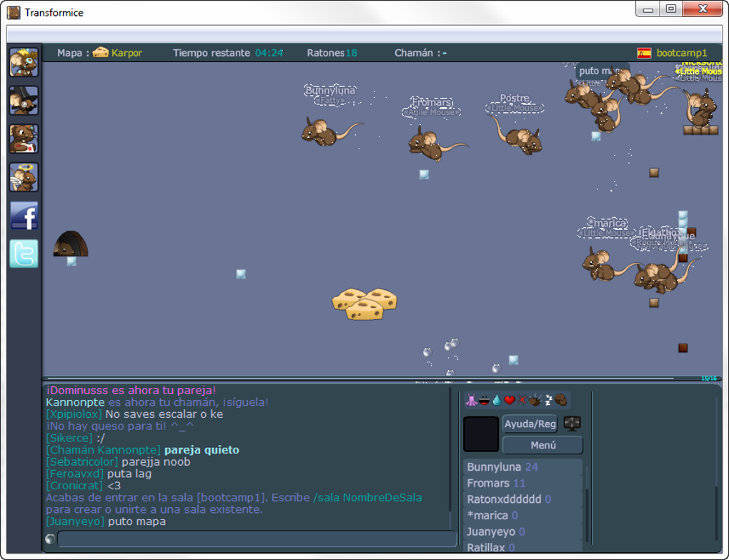The image size is (729, 560).
Task: Click the remaining time value 04:24
Action: (x=269, y=53)
